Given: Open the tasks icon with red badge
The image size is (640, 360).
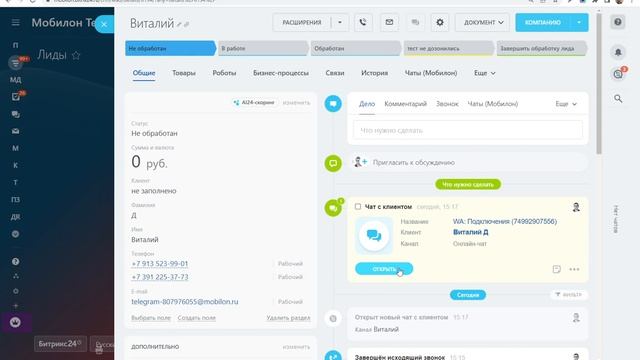Looking at the screenshot, I should [16, 97].
